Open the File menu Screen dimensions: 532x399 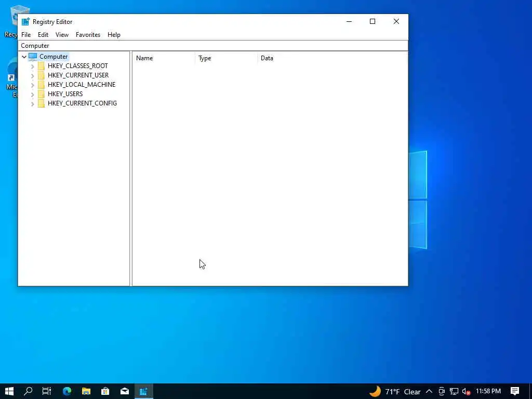[x=26, y=35]
